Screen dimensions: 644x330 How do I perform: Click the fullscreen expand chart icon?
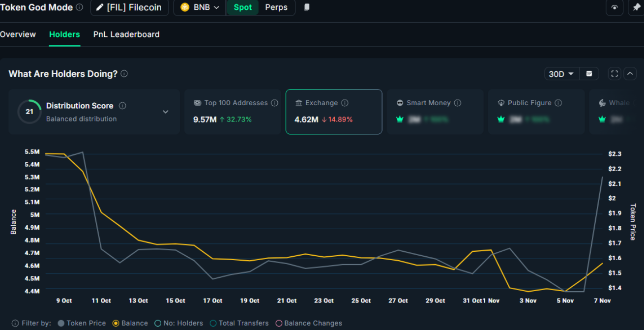tap(615, 74)
